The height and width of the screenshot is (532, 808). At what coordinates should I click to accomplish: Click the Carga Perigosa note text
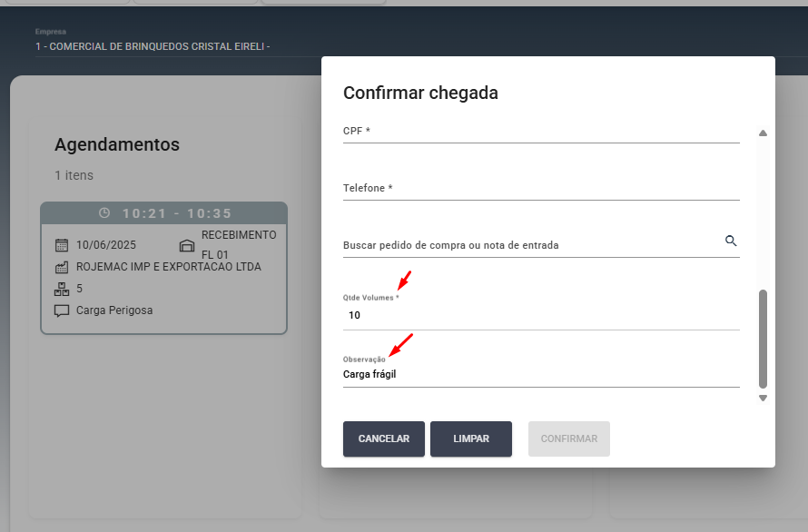tap(114, 310)
